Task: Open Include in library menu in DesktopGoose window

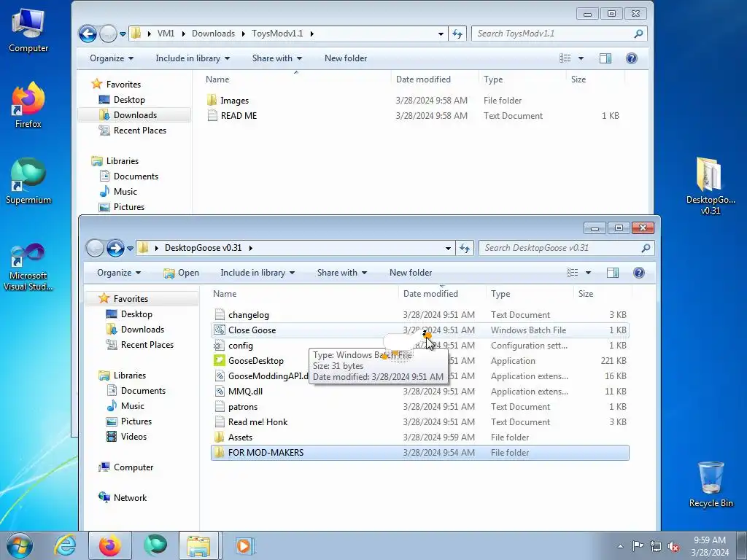Action: 258,273
